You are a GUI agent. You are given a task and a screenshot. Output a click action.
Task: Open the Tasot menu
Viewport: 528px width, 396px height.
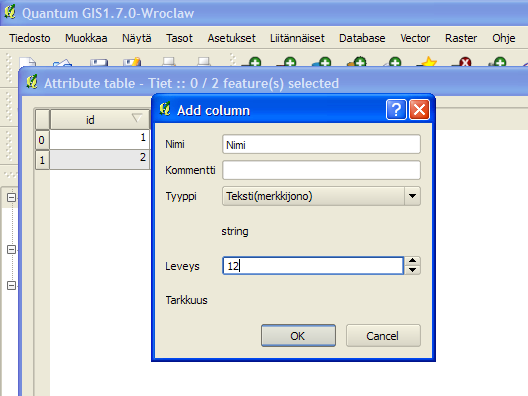click(x=179, y=38)
